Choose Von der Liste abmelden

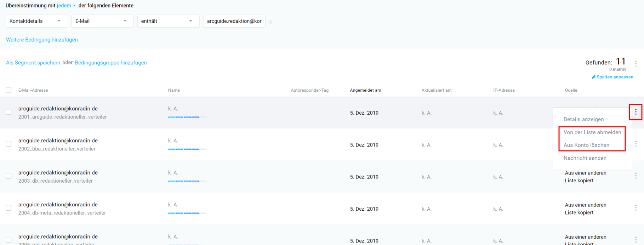click(x=592, y=132)
